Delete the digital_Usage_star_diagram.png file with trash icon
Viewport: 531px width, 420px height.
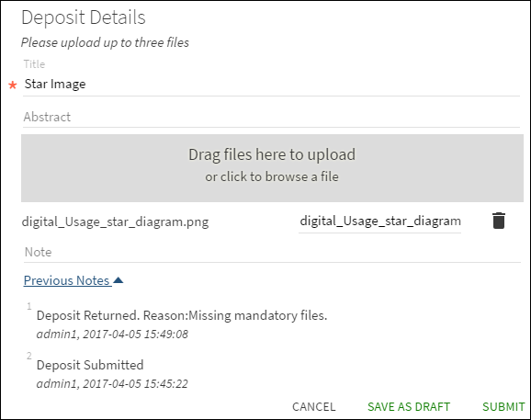499,221
